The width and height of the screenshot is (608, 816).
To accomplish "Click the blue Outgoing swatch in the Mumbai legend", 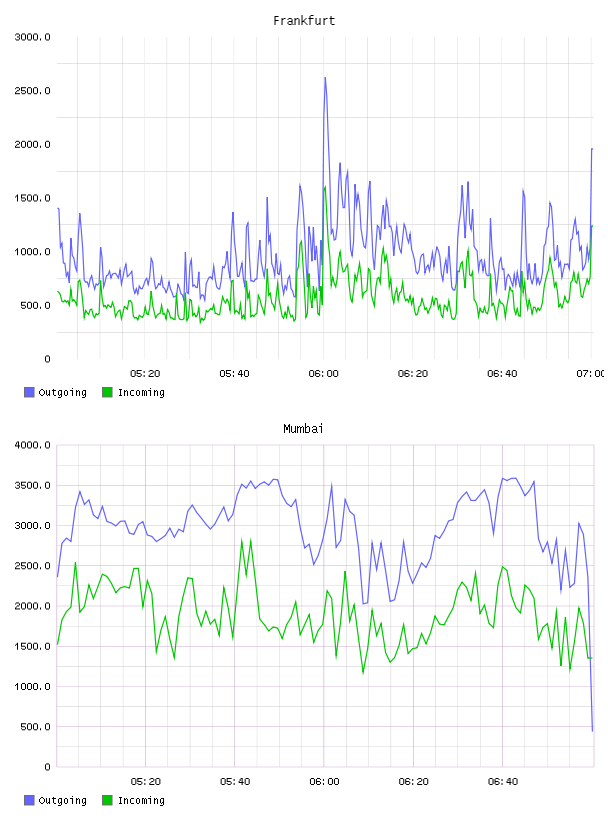I will pyautogui.click(x=29, y=800).
